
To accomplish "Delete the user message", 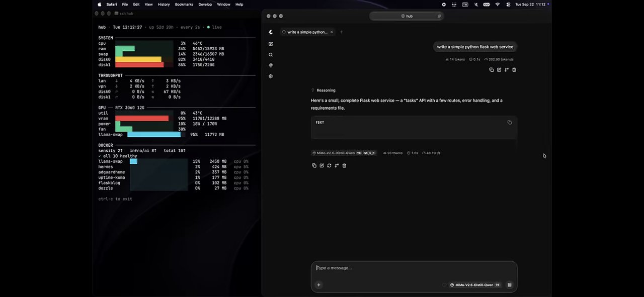I will pyautogui.click(x=514, y=70).
